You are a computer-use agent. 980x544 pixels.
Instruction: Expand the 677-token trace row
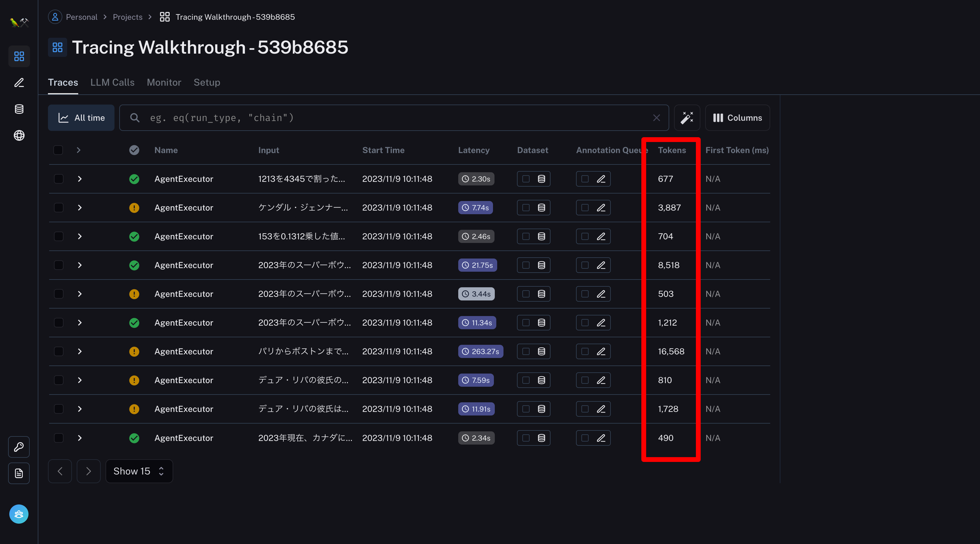(x=79, y=179)
